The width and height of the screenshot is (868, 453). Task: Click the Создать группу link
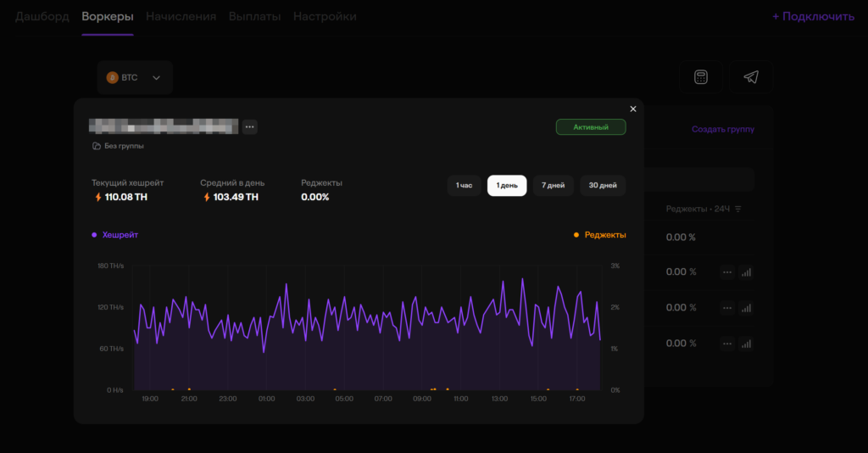point(722,130)
